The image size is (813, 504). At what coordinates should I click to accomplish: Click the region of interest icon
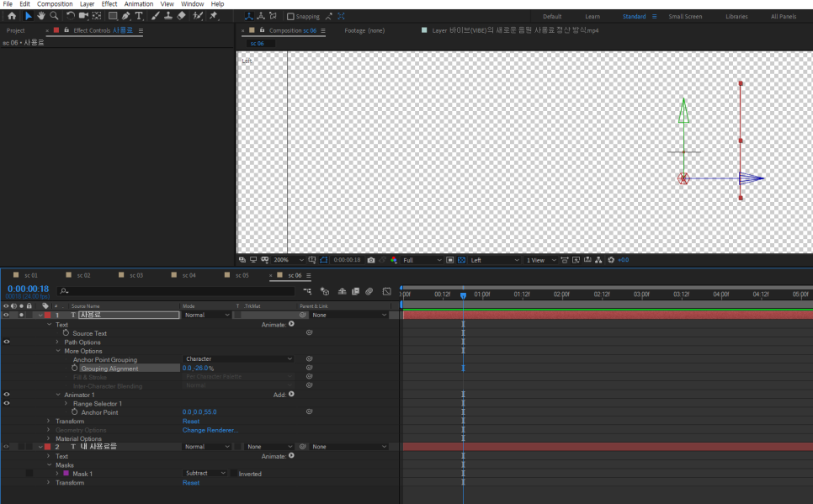point(450,260)
